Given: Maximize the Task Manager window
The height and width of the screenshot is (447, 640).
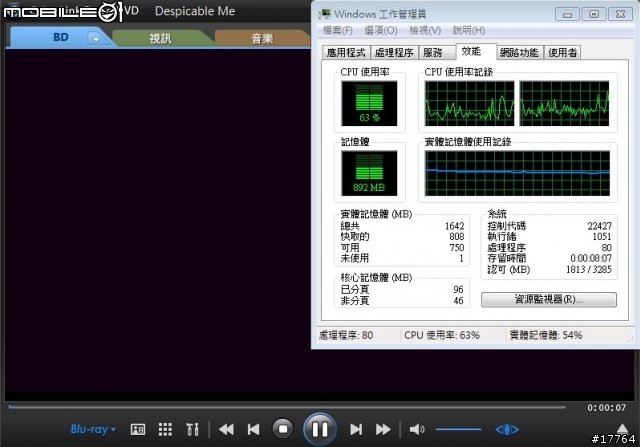Looking at the screenshot, I should [594, 14].
